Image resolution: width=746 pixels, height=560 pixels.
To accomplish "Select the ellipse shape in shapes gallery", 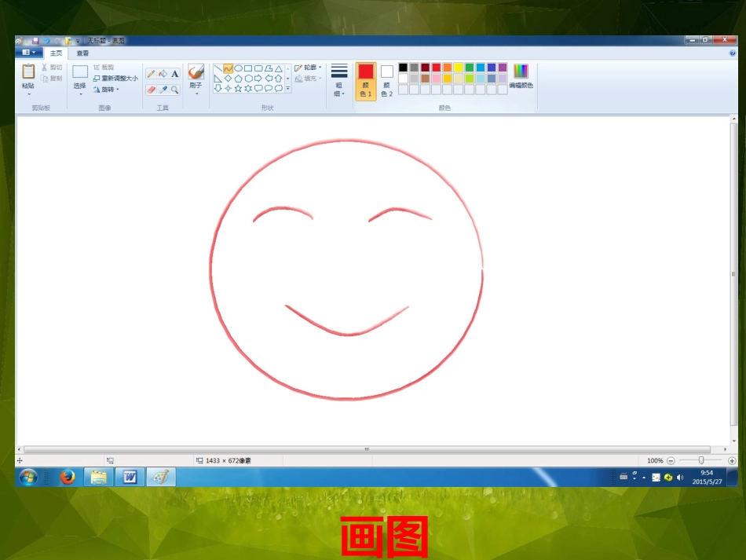I will coord(238,68).
